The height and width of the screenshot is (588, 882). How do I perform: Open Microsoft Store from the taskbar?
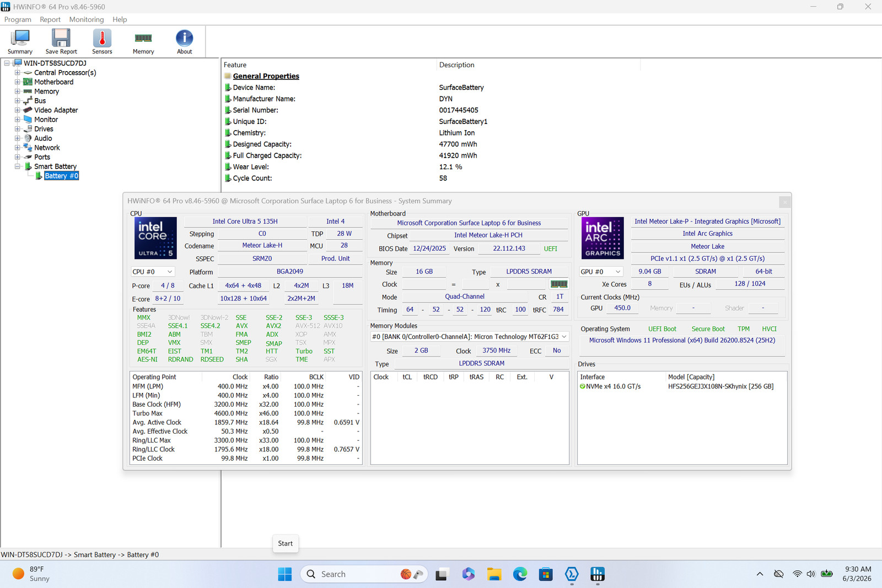[x=546, y=574]
